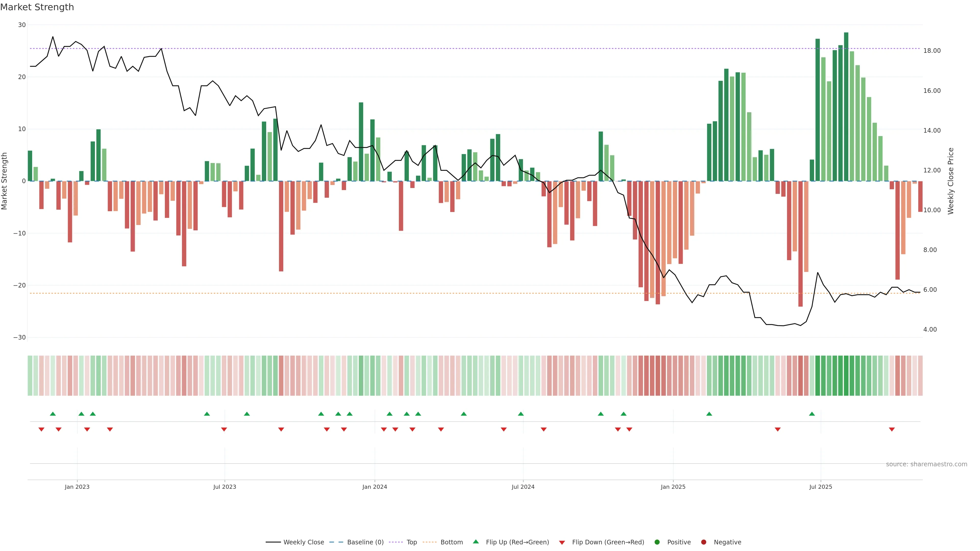980x551 pixels.
Task: Click the Positive green circle legend icon
Action: tap(657, 542)
